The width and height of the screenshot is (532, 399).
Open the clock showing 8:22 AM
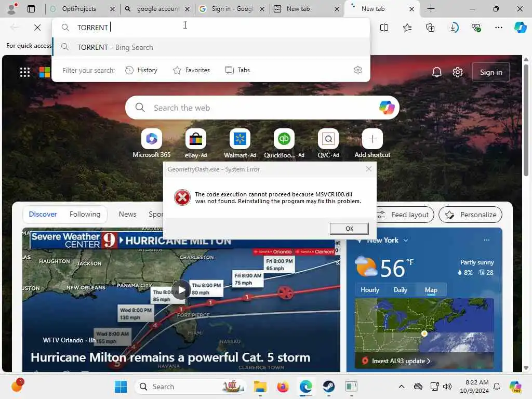tap(474, 387)
